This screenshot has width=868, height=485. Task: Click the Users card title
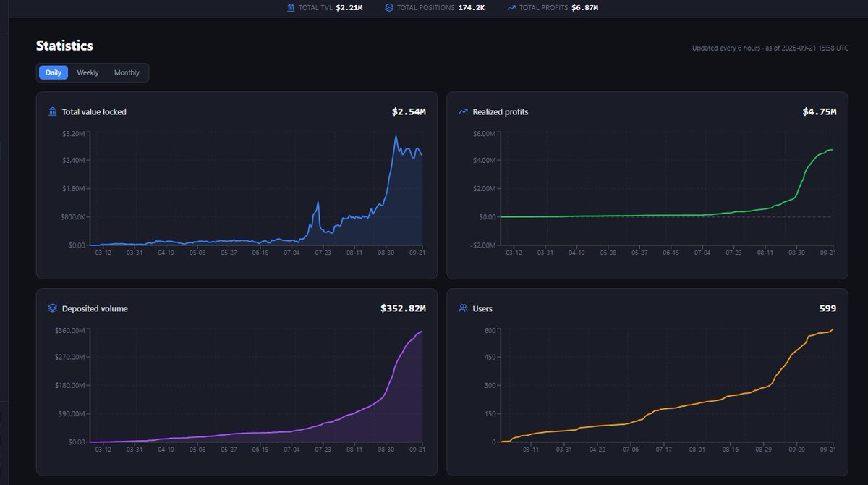(482, 309)
